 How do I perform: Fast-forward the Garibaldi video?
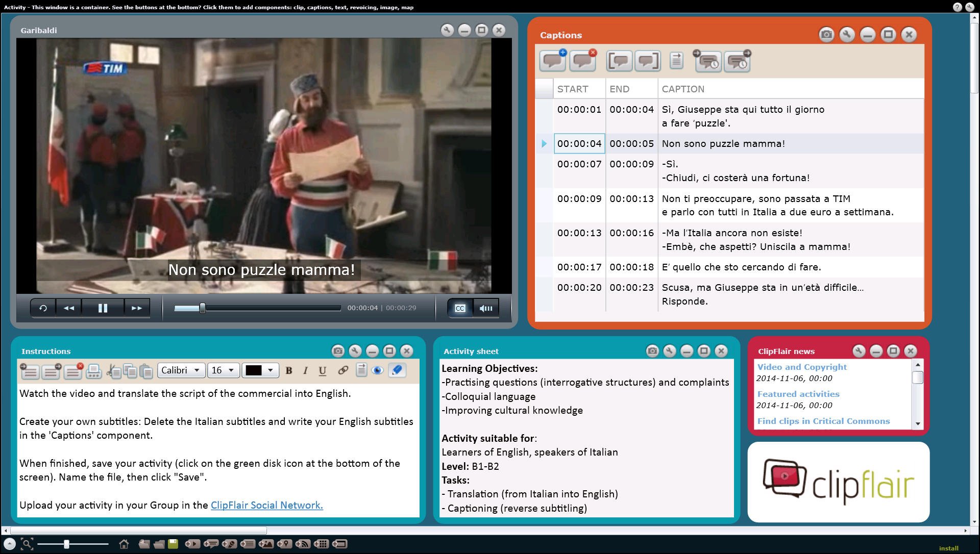point(137,308)
